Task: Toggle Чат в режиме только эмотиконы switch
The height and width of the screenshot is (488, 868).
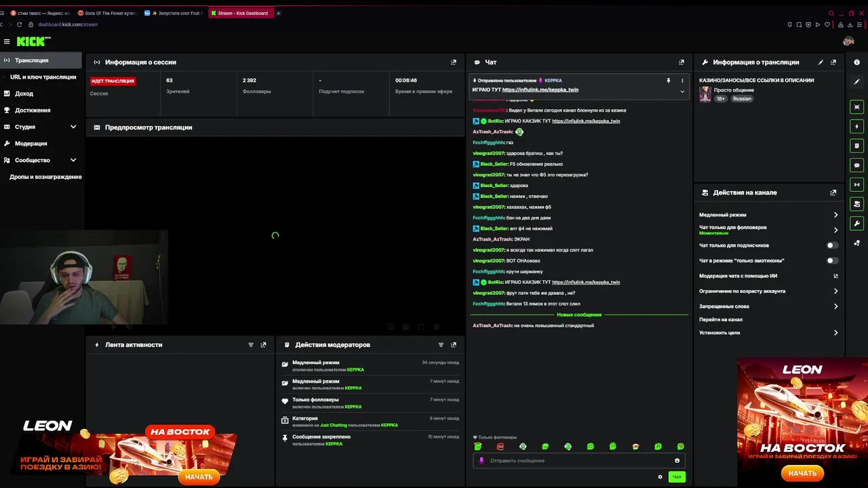Action: pos(832,260)
